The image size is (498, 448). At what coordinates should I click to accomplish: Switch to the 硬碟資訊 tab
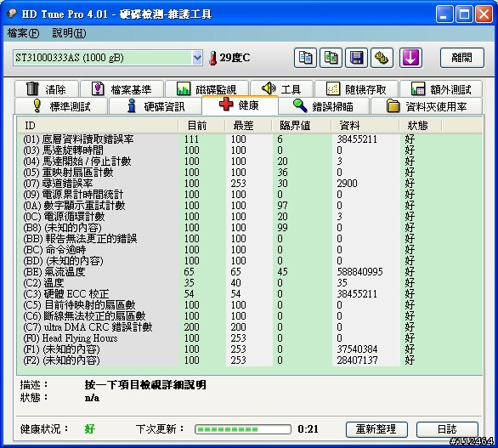point(156,106)
